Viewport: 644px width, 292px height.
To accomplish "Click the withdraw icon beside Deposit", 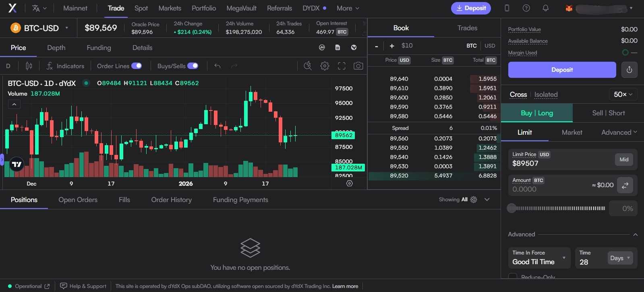I will [629, 70].
